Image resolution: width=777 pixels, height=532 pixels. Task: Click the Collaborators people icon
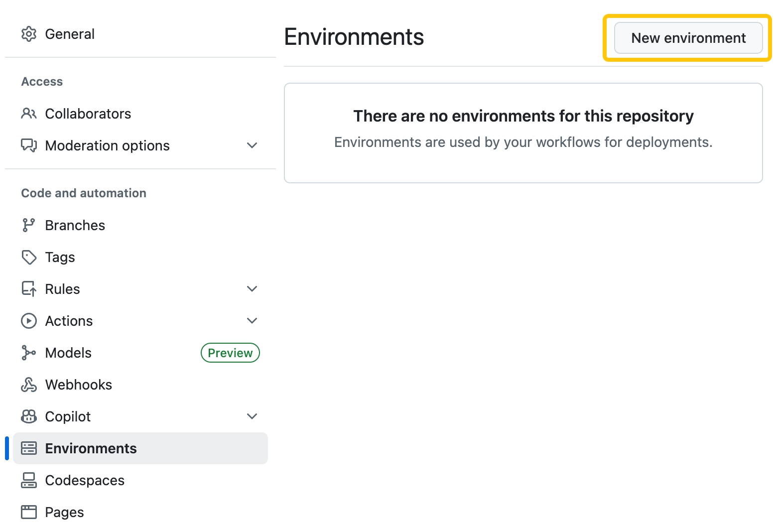(29, 114)
